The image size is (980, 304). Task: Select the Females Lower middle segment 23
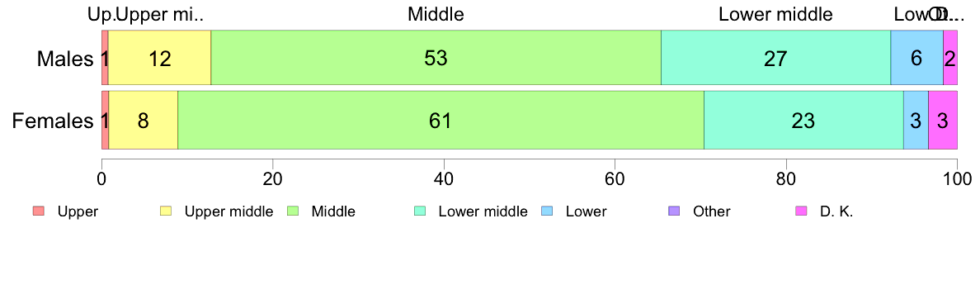click(x=803, y=120)
